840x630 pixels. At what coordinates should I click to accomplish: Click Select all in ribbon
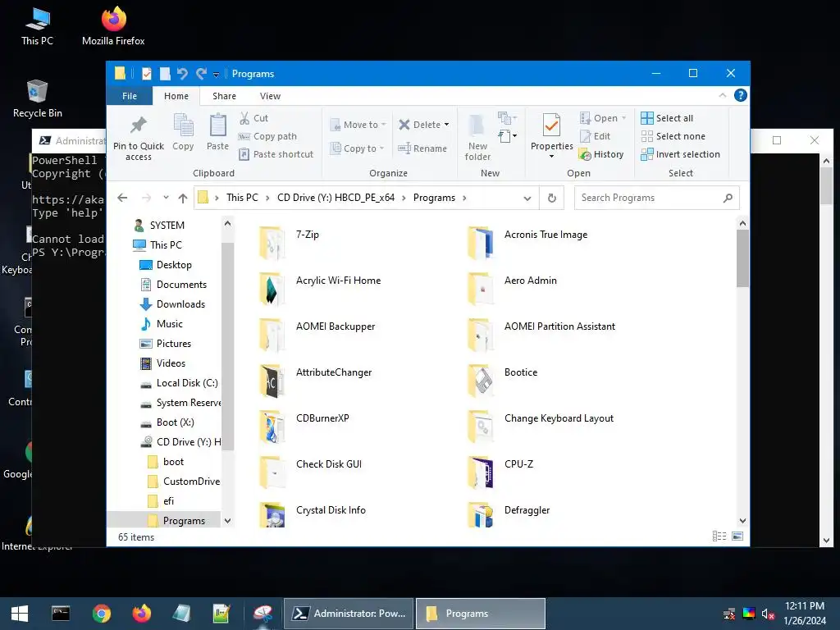click(667, 118)
